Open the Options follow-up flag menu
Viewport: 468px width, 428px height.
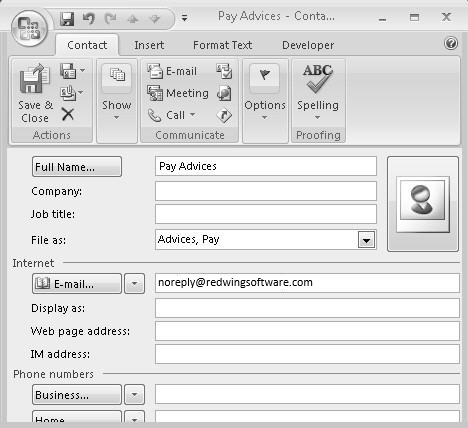point(265,92)
